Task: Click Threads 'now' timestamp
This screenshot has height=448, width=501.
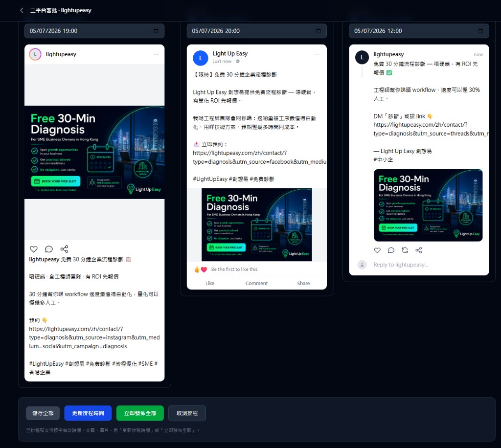Action: coord(478,55)
